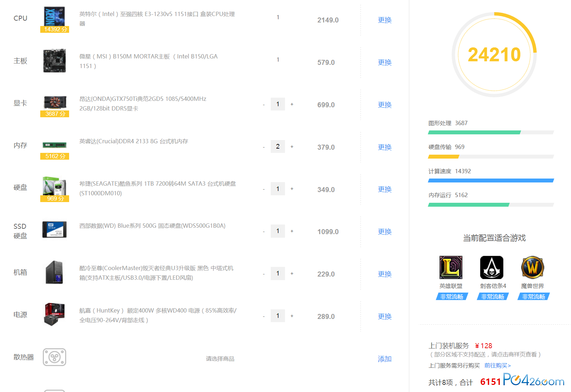Click the CPU price 2149.0
This screenshot has height=392, width=571.
click(x=328, y=20)
